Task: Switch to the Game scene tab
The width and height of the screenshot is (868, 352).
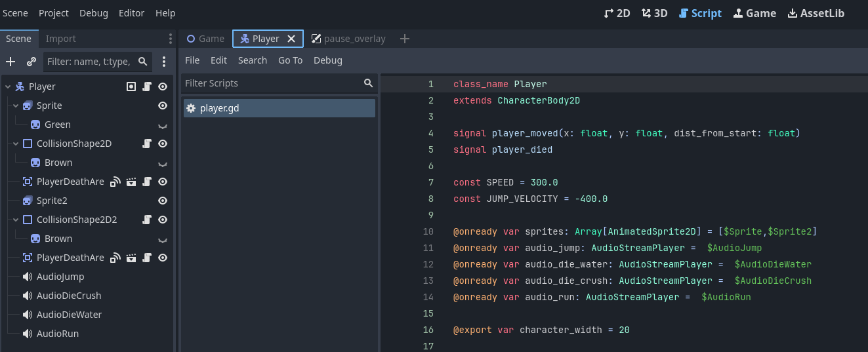Action: coord(205,39)
